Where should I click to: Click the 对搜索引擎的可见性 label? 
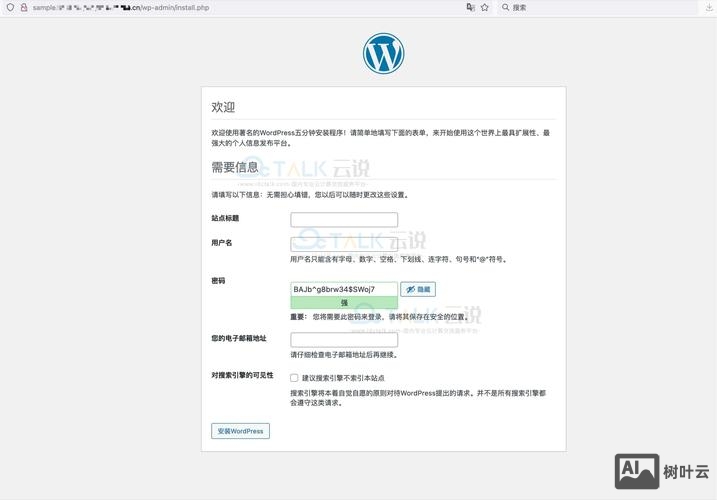[242, 375]
